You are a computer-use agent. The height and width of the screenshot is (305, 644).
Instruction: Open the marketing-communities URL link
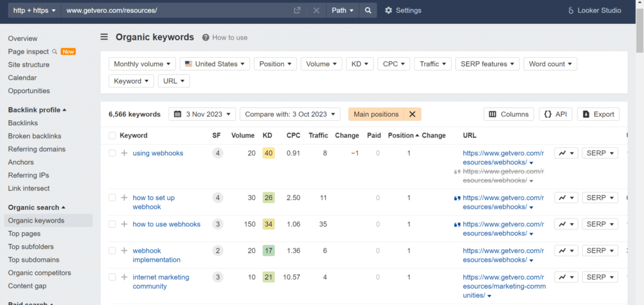[504, 286]
